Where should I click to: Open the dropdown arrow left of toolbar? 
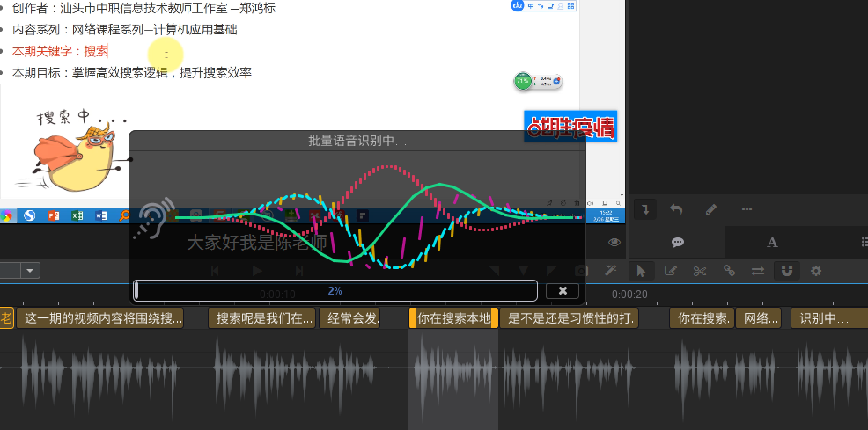click(x=30, y=271)
